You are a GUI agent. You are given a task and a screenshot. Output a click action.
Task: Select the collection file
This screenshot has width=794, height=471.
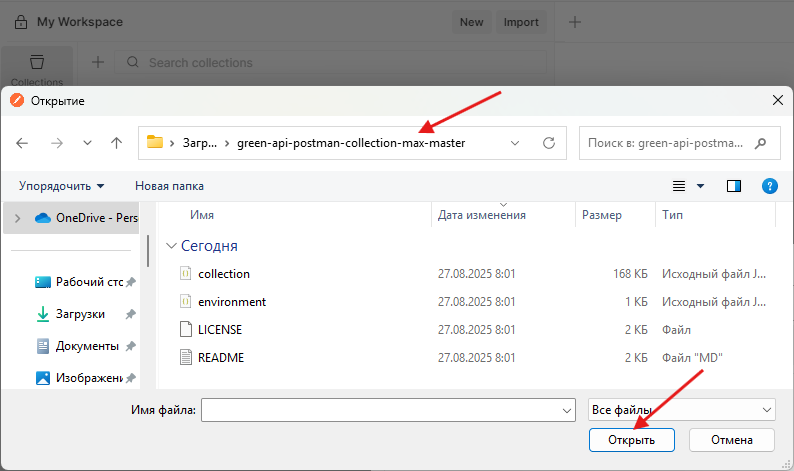(224, 273)
